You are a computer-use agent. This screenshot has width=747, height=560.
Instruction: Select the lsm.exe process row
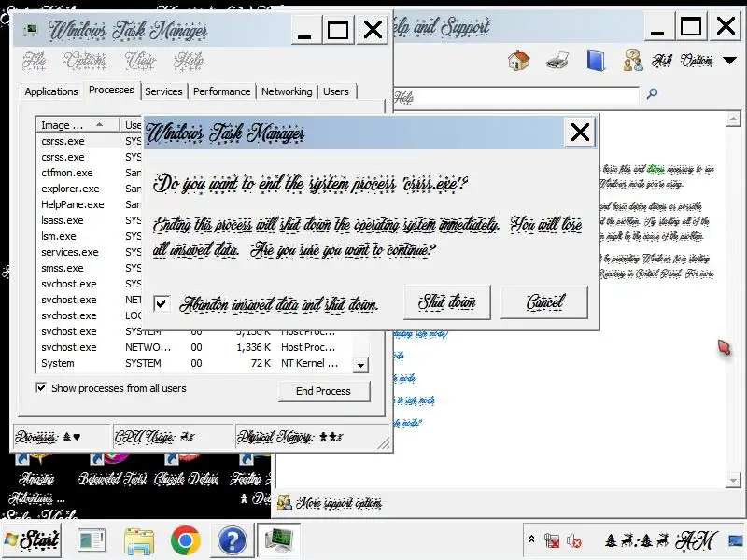point(89,236)
